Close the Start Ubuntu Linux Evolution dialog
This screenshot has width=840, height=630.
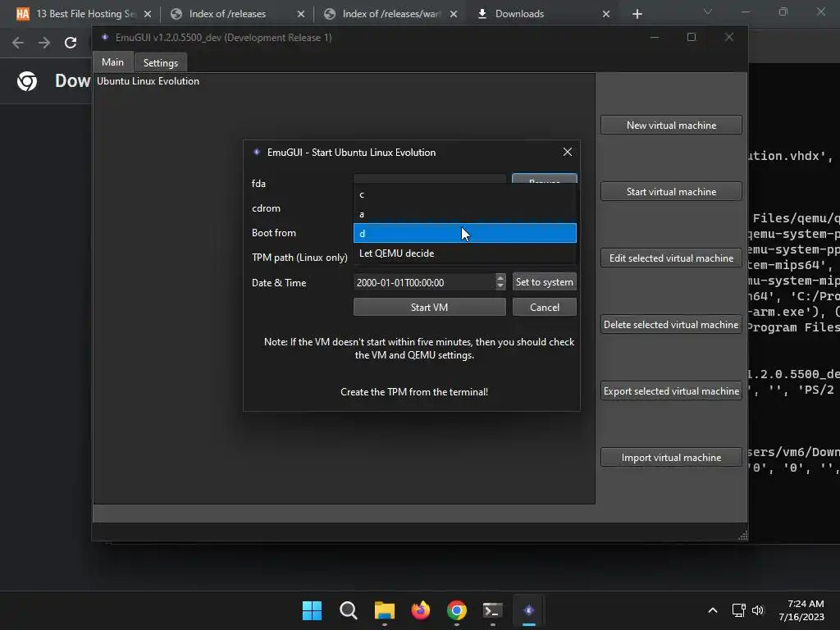[568, 152]
